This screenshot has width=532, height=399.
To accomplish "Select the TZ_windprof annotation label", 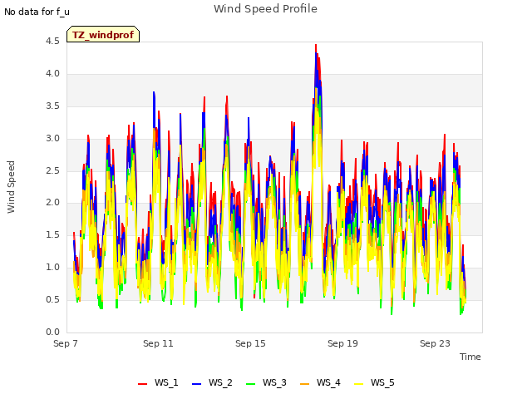I will (x=103, y=34).
